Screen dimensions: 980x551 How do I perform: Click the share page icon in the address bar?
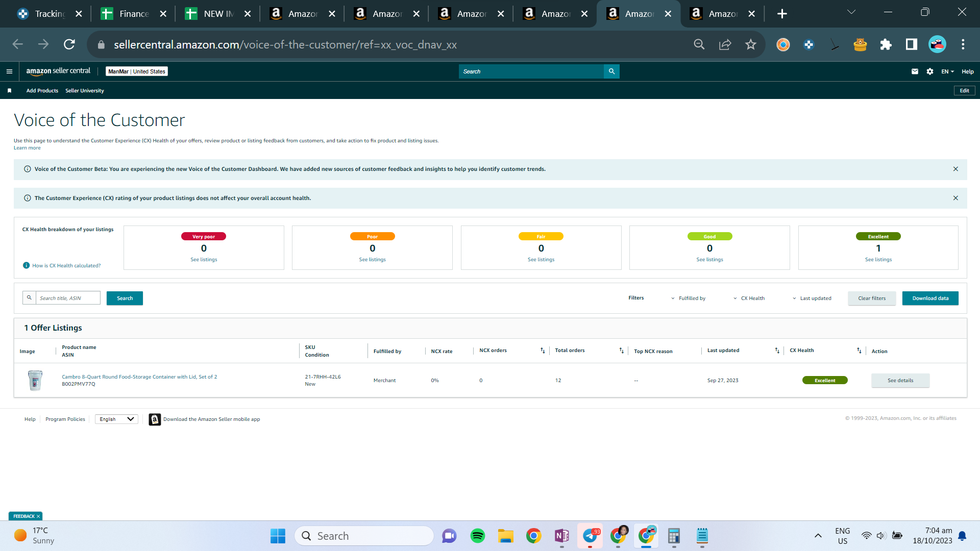pyautogui.click(x=725, y=44)
